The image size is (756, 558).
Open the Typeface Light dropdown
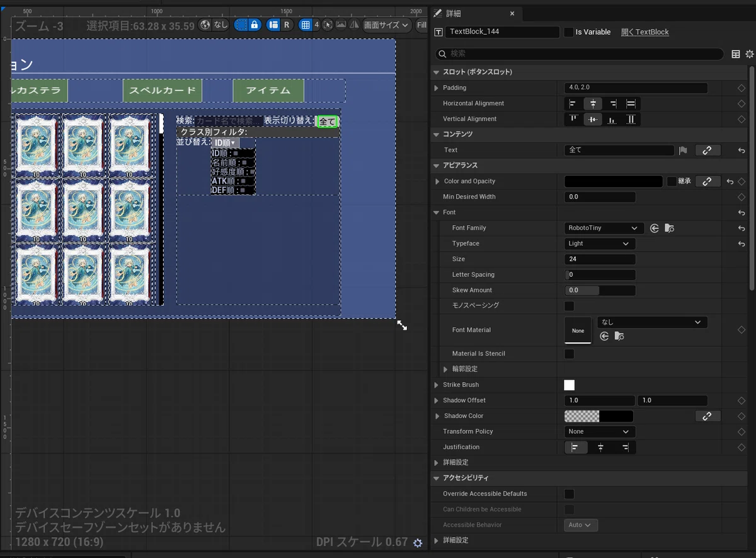click(600, 243)
